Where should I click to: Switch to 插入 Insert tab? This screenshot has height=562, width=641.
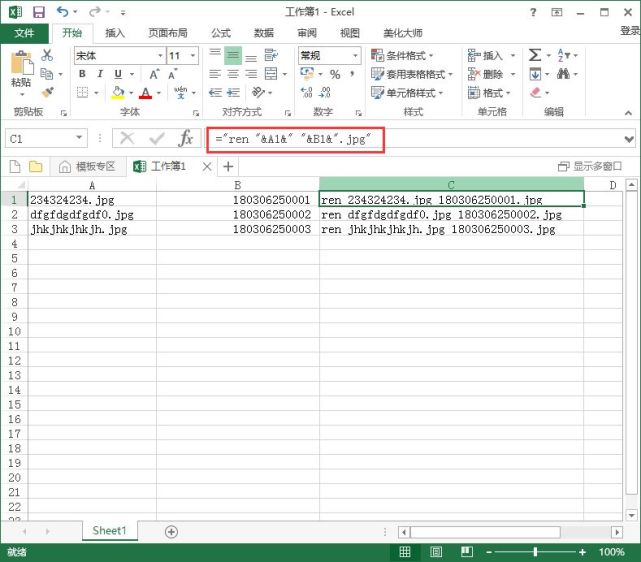[115, 33]
